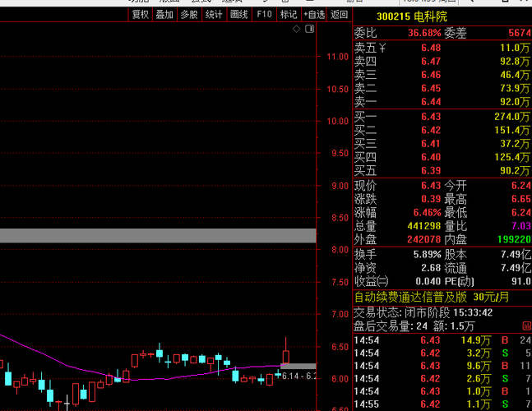Select the 14:54 trade with 14.9万
The image size is (532, 411).
(x=442, y=340)
